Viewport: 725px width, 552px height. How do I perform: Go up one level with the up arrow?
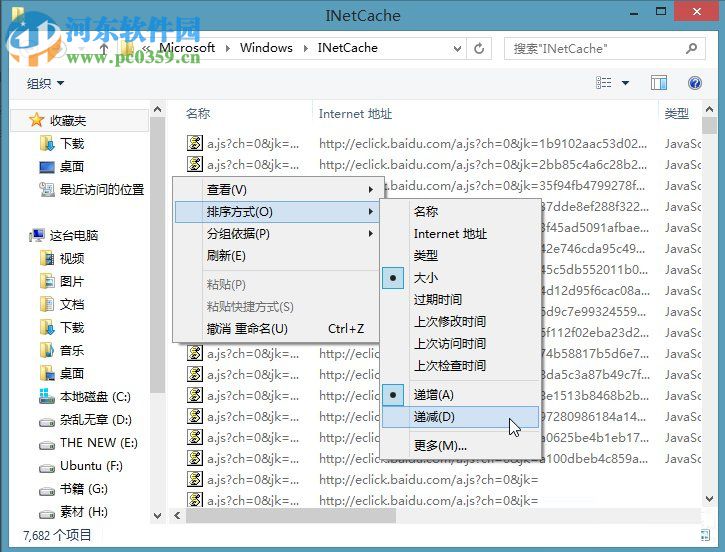[x=104, y=49]
